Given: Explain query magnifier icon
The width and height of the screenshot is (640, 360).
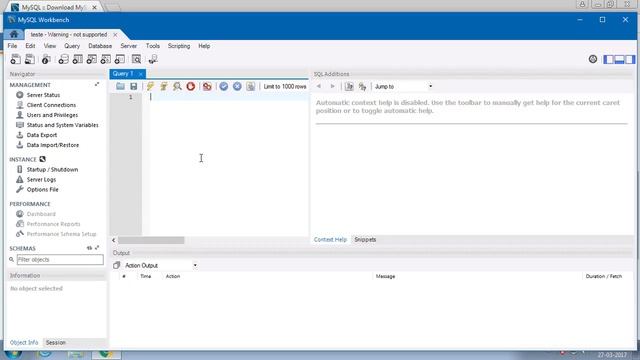Looking at the screenshot, I should point(177,86).
